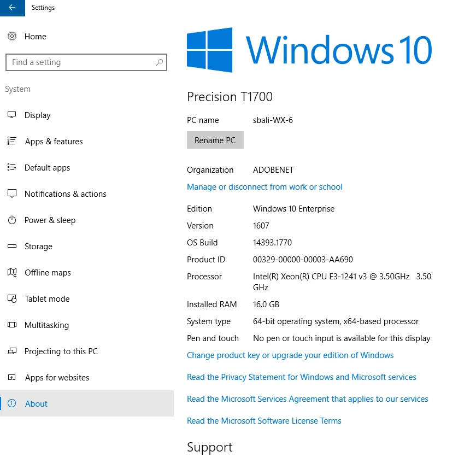Click the Storage drive icon

[12, 246]
